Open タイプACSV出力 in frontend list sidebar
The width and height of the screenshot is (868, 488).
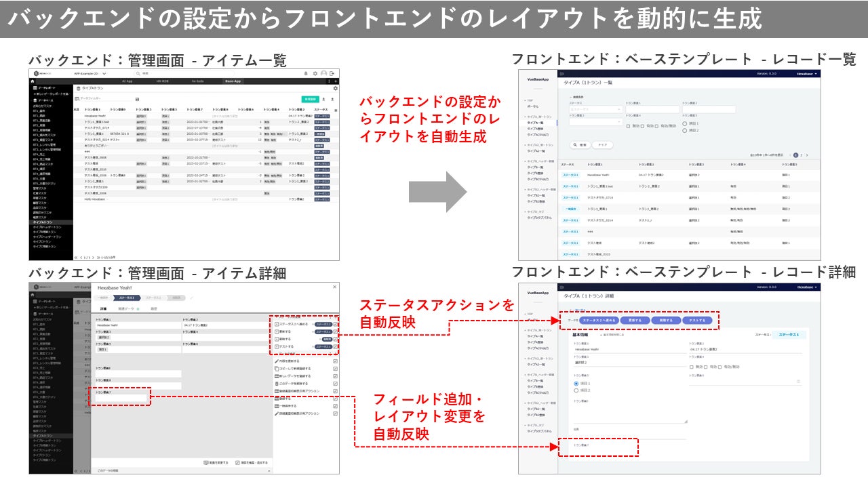[x=538, y=135]
